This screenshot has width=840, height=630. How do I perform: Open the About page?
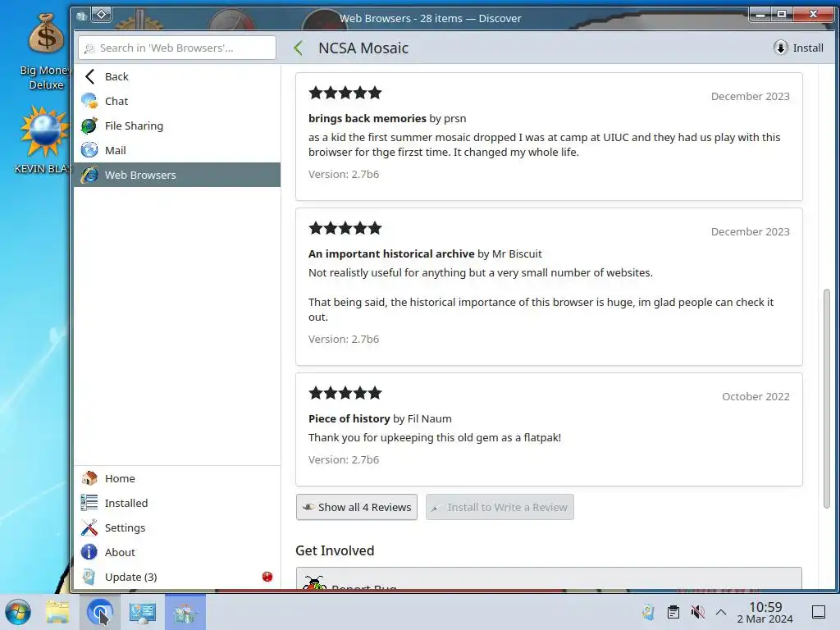(177, 552)
